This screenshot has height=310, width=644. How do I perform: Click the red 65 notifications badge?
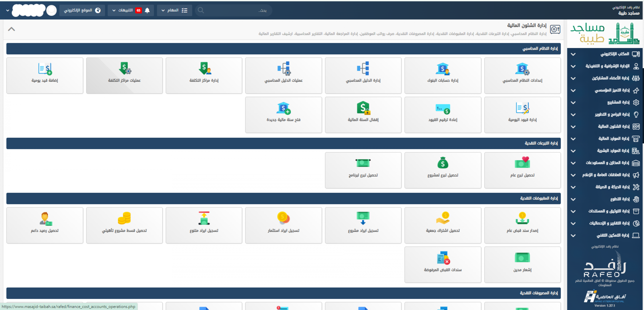139,10
